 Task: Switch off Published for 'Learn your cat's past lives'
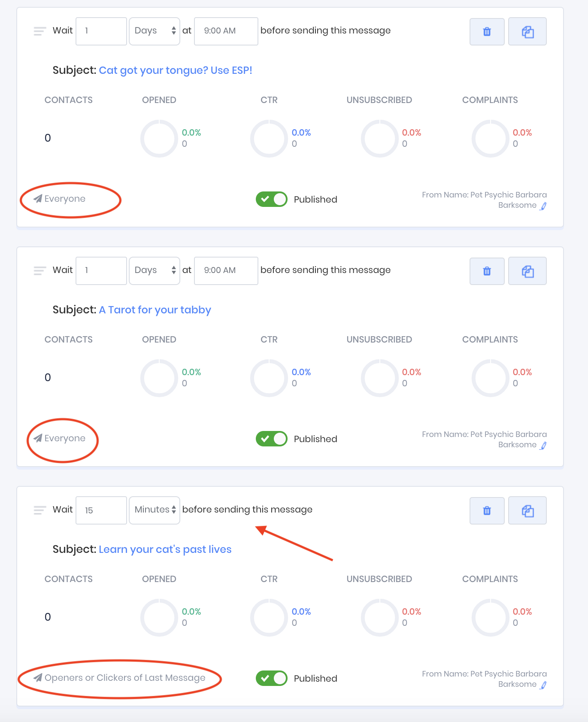tap(271, 678)
